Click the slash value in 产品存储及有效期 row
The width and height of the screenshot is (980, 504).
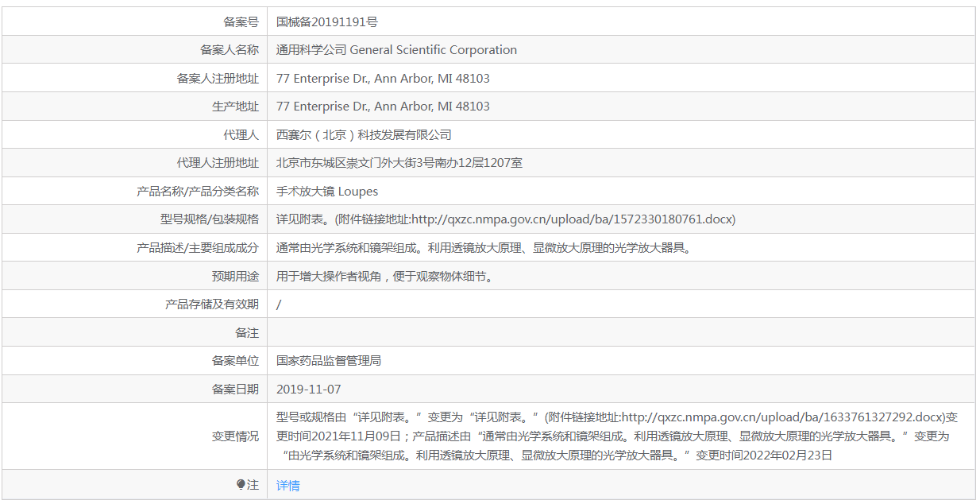point(279,304)
